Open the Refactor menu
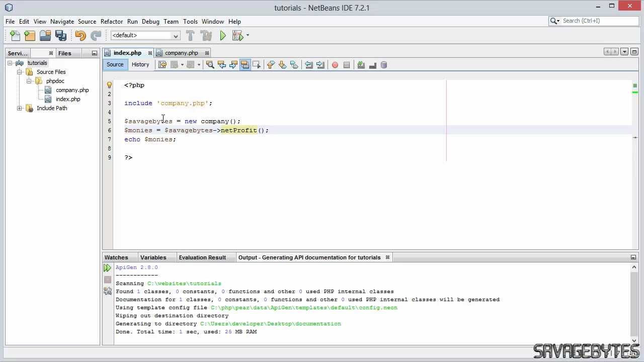644x362 pixels. coord(112,22)
